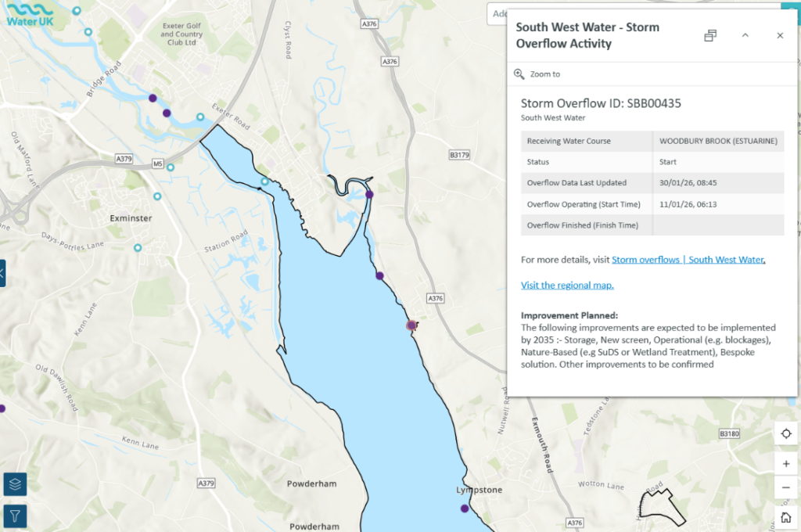Click teal marker near Bridge Road
The height and width of the screenshot is (532, 801).
point(88,32)
